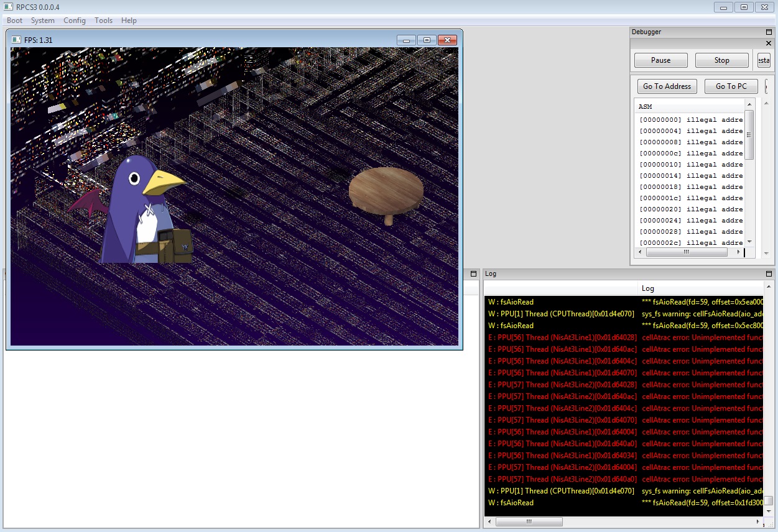Screen dimensions: 778x532
Task: Maximize the FPS game window
Action: click(x=427, y=40)
